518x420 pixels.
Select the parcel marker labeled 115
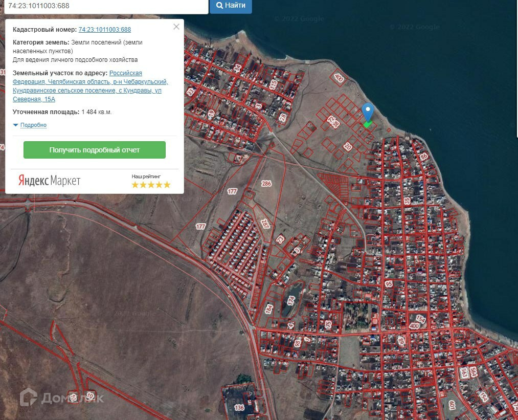tap(273, 84)
